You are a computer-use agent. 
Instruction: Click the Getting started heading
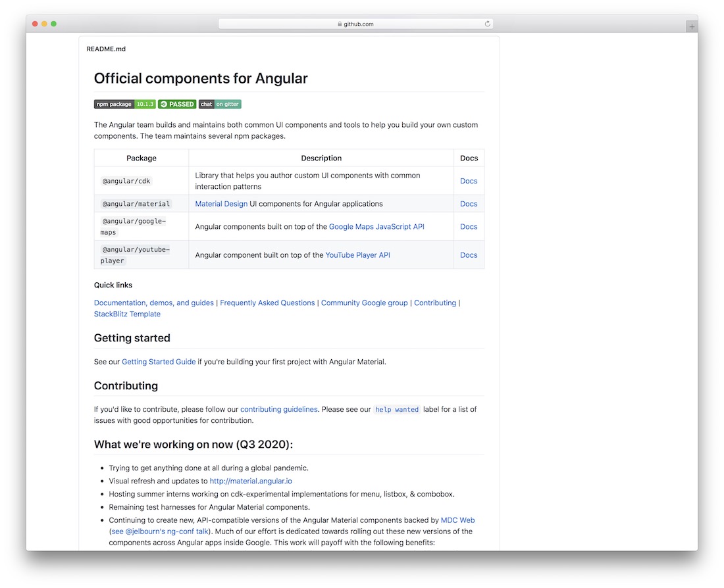point(132,338)
